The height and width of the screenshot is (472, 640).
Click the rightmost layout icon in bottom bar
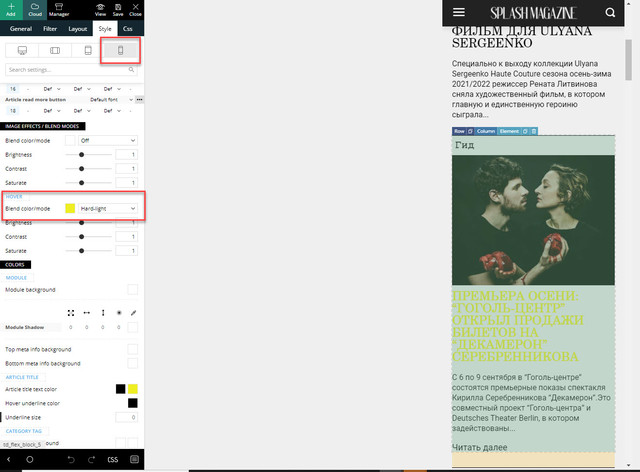point(134,459)
